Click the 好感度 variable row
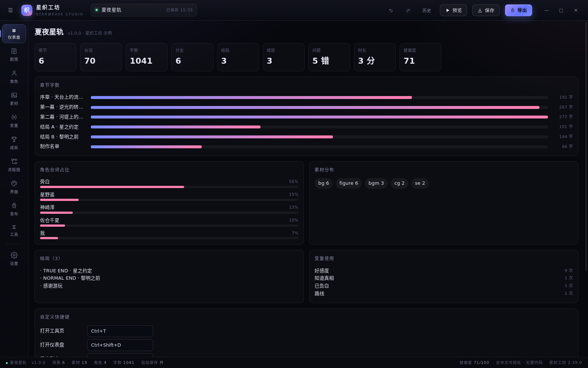The width and height of the screenshot is (588, 368). (x=444, y=270)
